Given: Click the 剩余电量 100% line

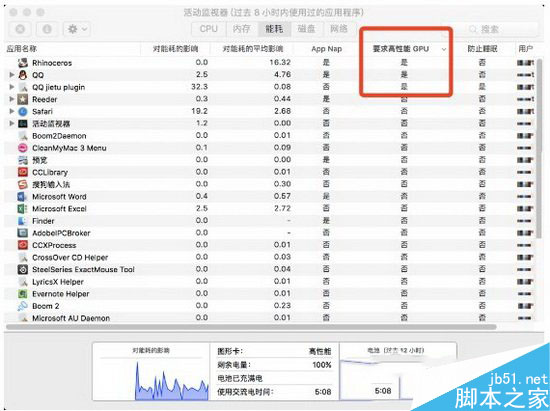Looking at the screenshot, I should tap(274, 365).
